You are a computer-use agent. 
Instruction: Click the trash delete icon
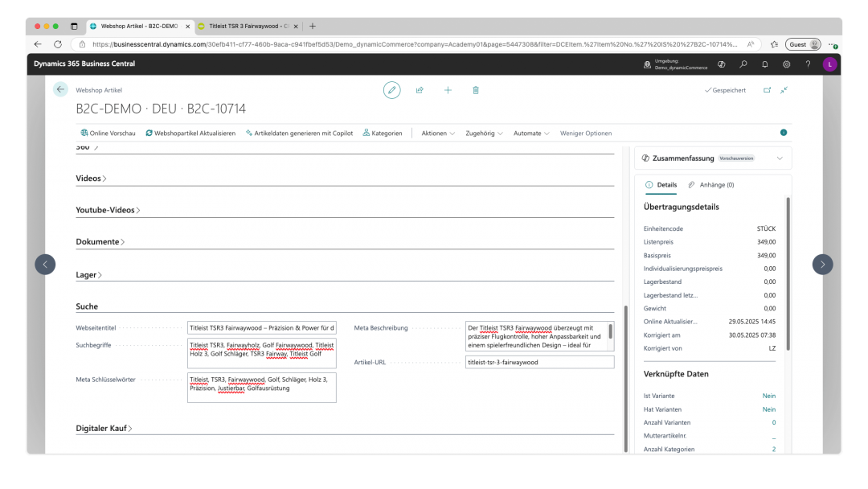click(x=476, y=90)
